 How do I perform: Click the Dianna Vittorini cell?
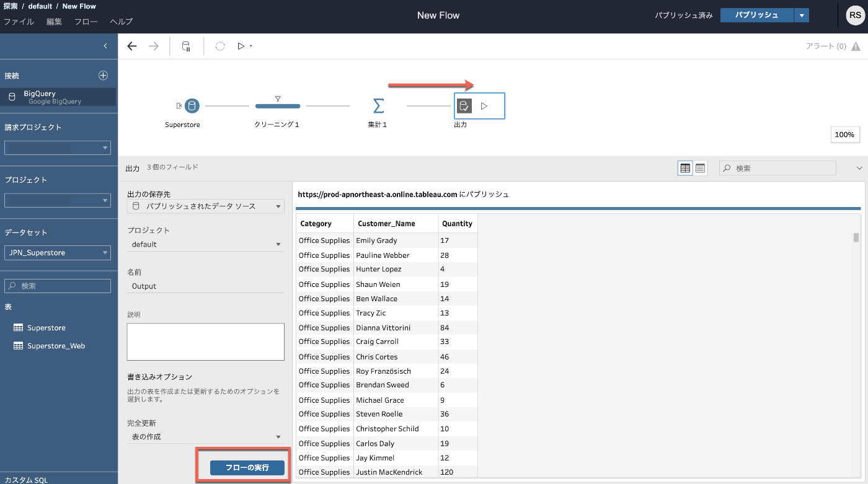396,327
